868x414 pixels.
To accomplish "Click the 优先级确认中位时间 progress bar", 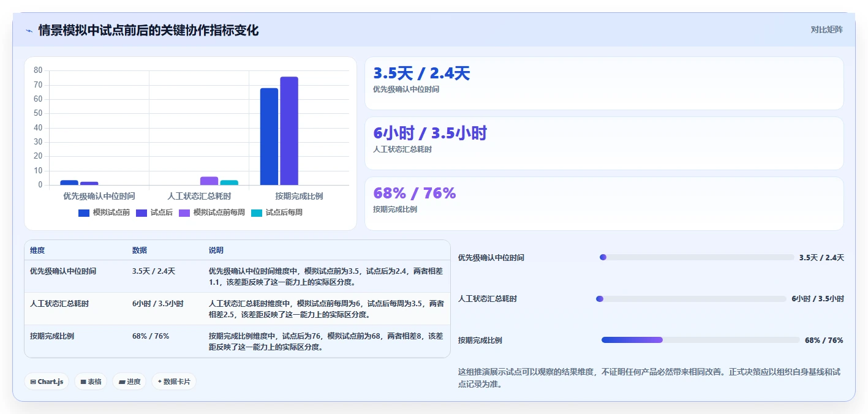I will [x=696, y=257].
